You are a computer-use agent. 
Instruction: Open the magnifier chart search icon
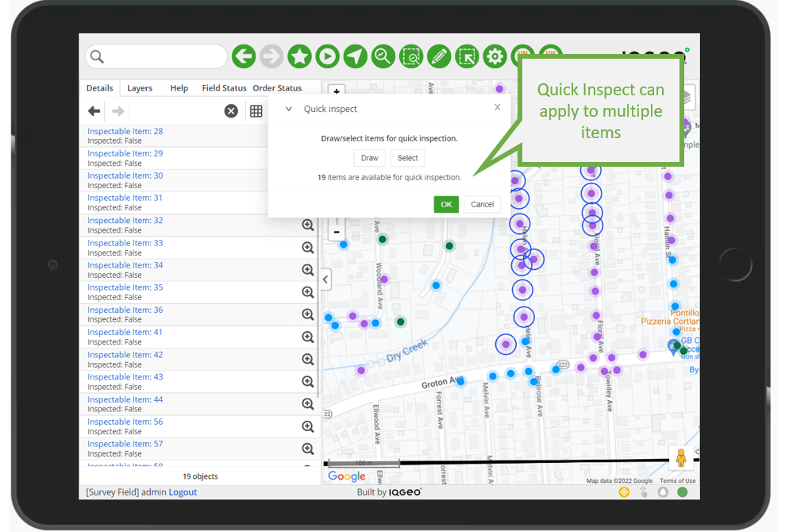[383, 56]
